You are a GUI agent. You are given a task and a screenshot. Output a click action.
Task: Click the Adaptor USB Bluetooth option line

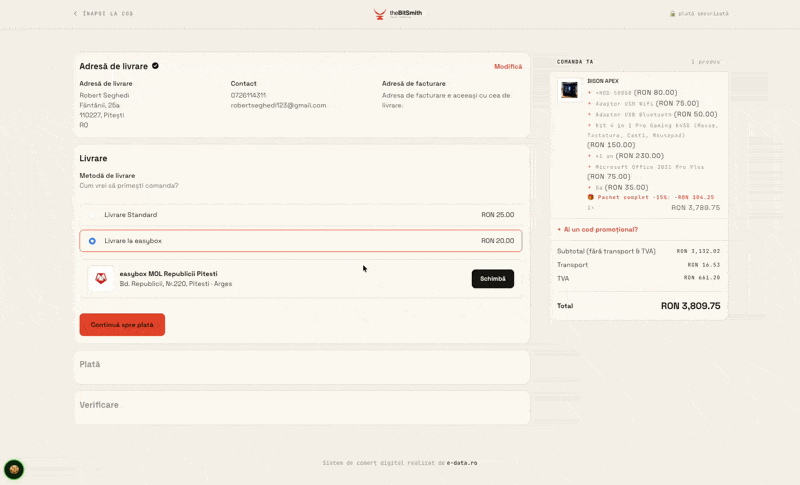tap(653, 114)
